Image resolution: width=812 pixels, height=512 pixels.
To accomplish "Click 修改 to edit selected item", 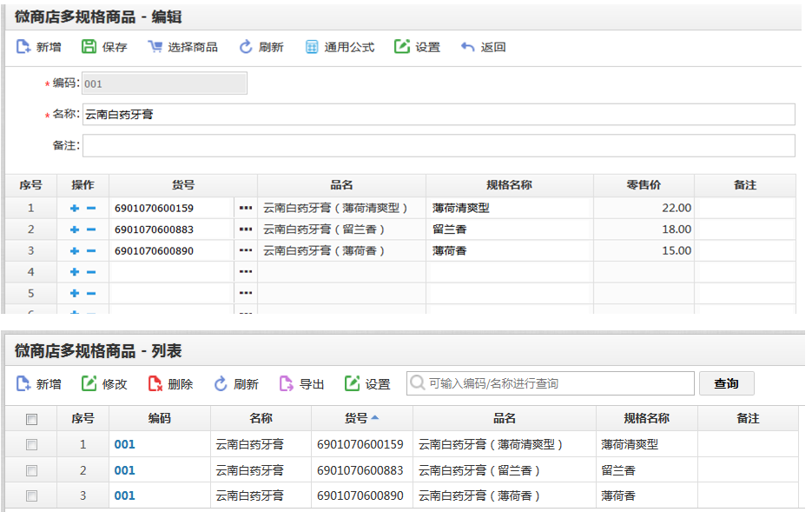I will point(104,384).
